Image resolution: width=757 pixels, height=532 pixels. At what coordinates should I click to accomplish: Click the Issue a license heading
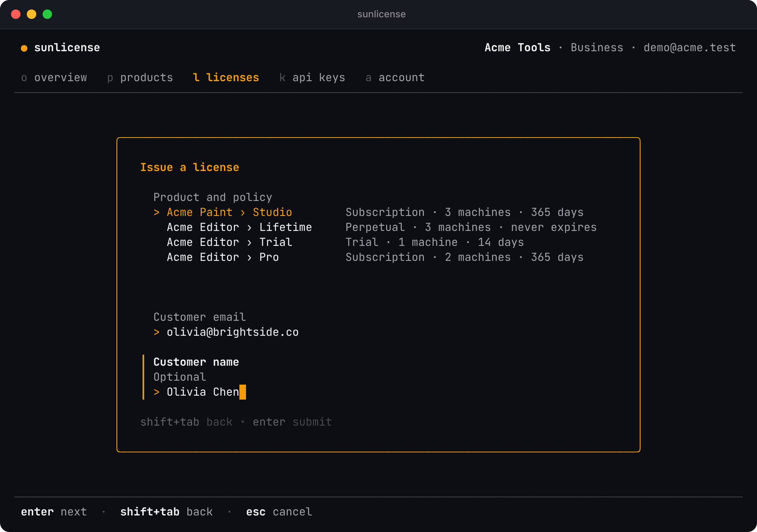pyautogui.click(x=190, y=167)
